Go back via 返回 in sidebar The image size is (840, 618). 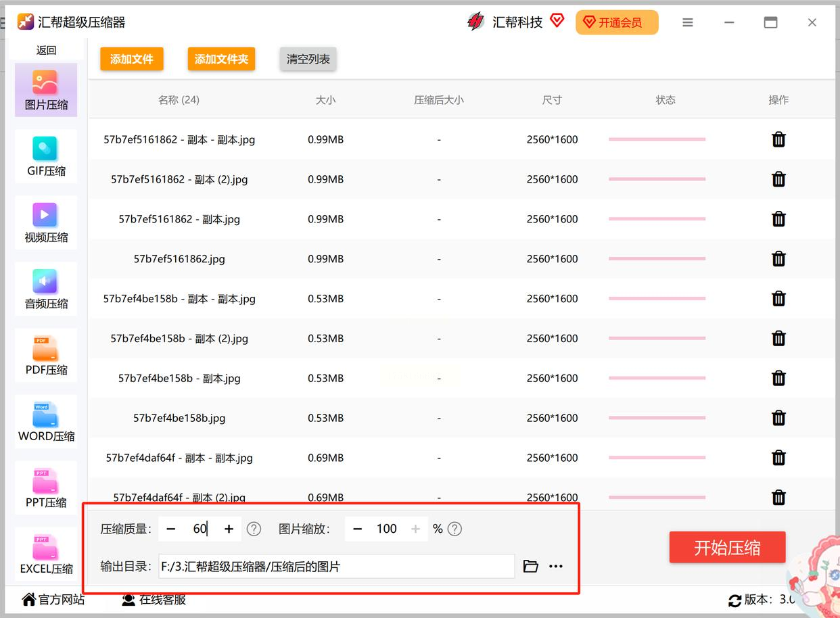pyautogui.click(x=46, y=50)
